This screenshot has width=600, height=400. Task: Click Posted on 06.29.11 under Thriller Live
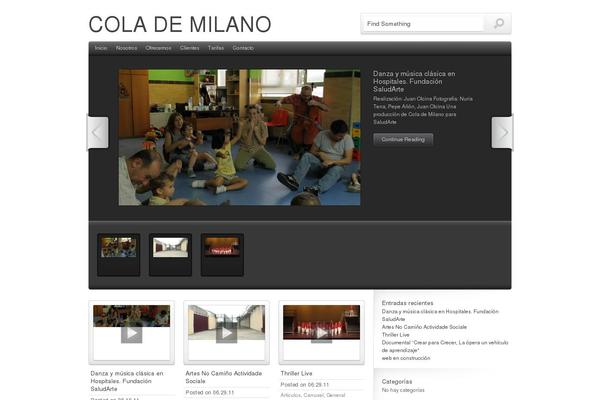pyautogui.click(x=304, y=385)
